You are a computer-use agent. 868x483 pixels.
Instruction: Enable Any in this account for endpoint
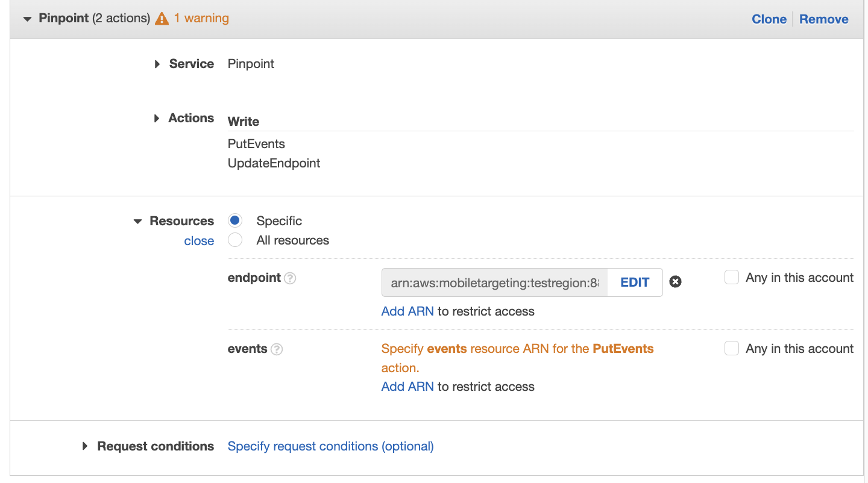point(732,277)
